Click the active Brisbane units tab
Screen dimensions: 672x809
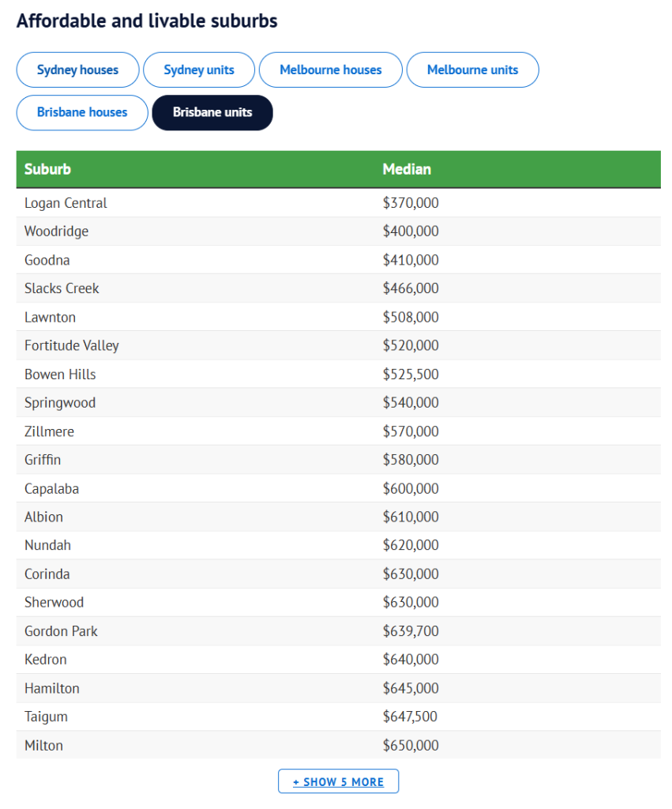coord(212,112)
